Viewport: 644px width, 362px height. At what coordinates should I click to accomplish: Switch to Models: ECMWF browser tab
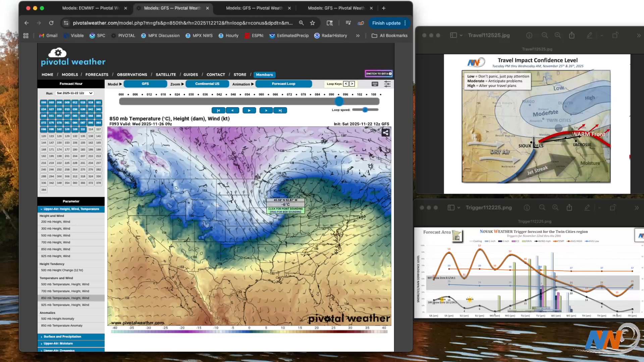coord(91,8)
